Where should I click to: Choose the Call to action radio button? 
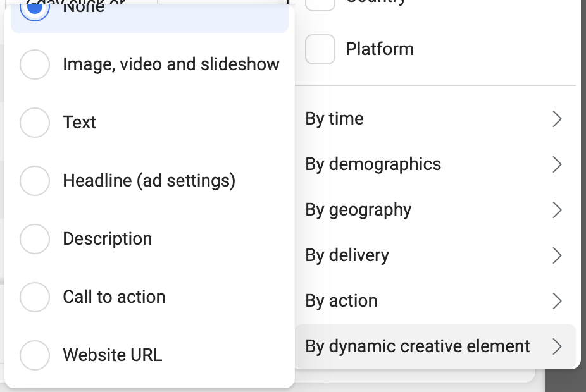(35, 297)
